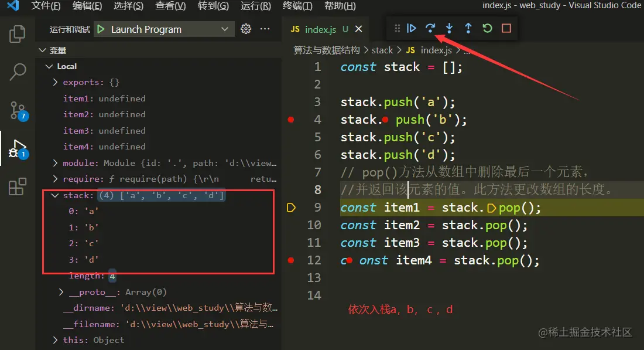Image resolution: width=644 pixels, height=350 pixels.
Task: Open the Extensions view icon
Action: point(17,186)
